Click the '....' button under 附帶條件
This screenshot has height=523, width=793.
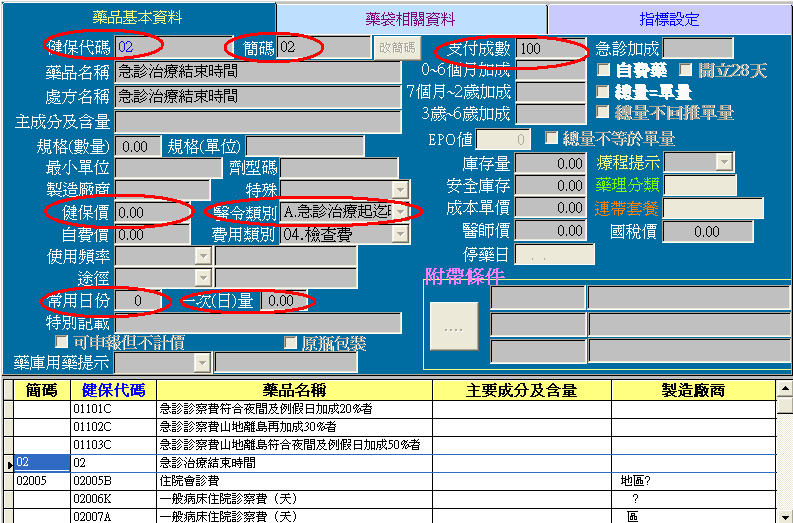coord(453,328)
